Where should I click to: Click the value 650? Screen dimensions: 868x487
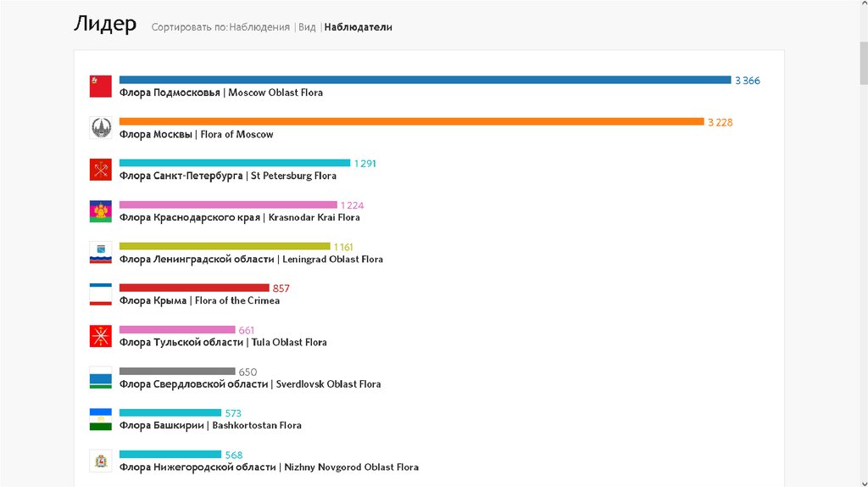[248, 372]
